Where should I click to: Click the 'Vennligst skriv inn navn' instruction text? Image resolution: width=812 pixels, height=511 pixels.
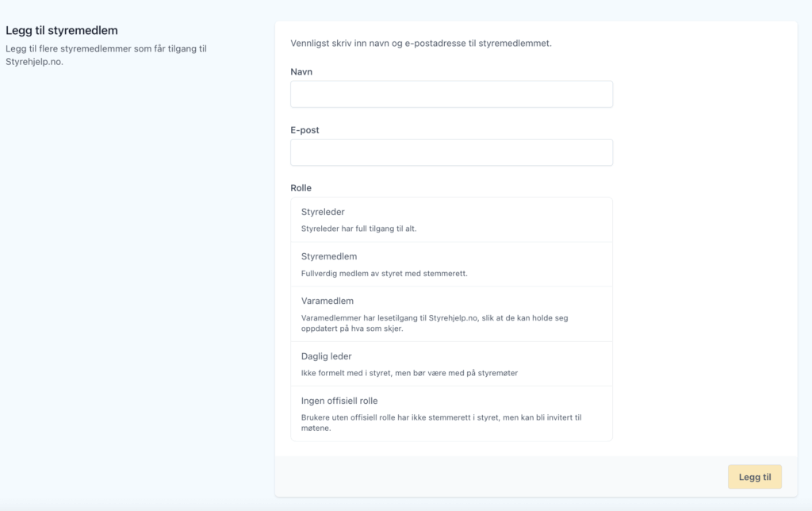coord(421,43)
